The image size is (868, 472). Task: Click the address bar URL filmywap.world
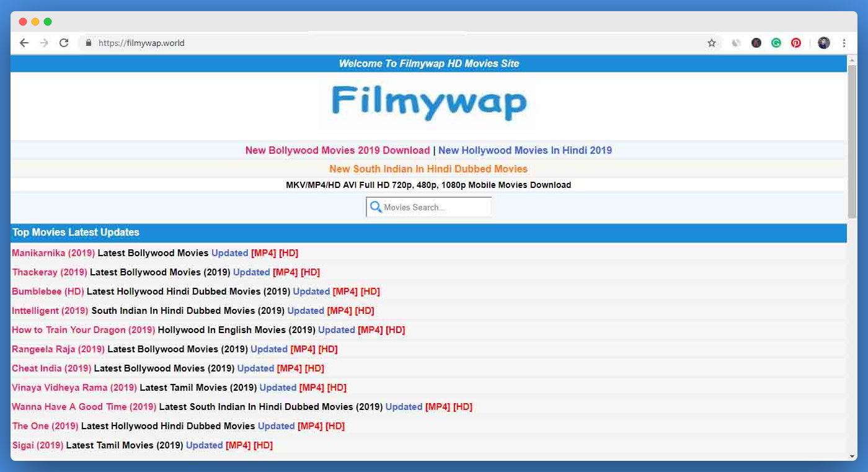(141, 43)
